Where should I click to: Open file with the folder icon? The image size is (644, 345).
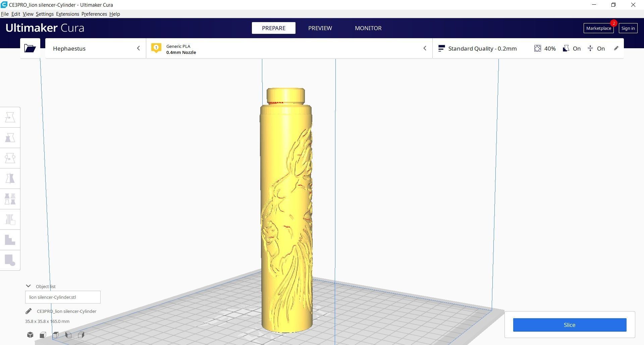coord(30,49)
